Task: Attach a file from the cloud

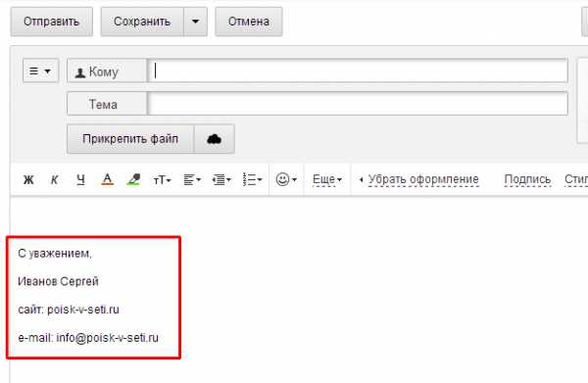Action: tap(214, 139)
